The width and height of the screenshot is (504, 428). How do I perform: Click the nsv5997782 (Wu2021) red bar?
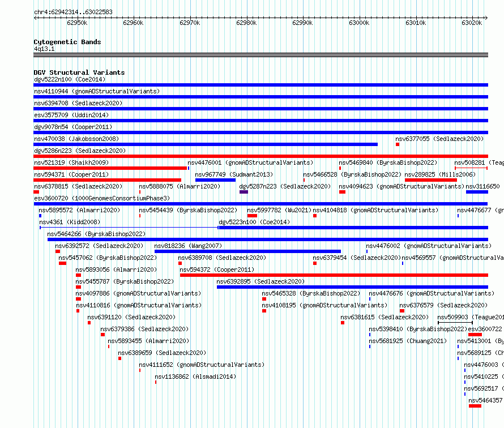pyautogui.click(x=252, y=216)
